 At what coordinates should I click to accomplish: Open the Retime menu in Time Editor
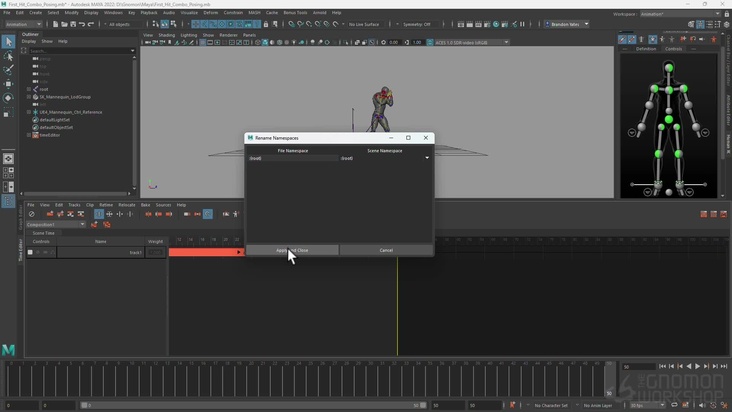[106, 205]
